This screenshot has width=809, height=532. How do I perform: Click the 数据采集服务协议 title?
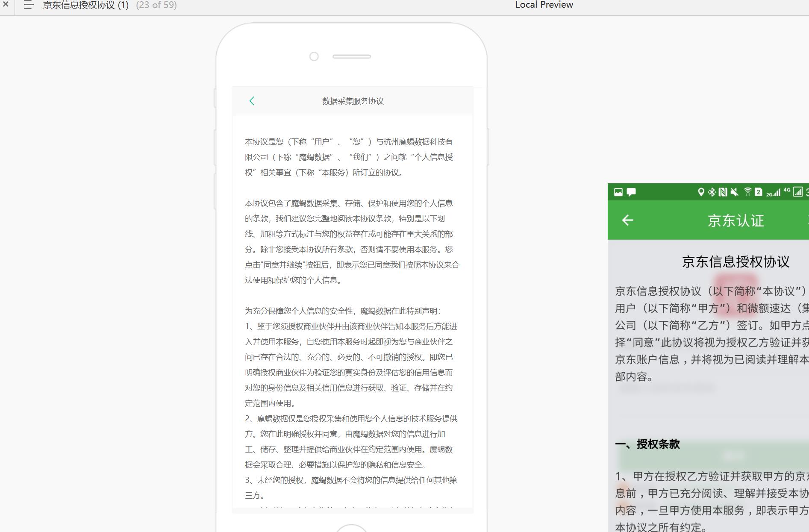click(353, 101)
